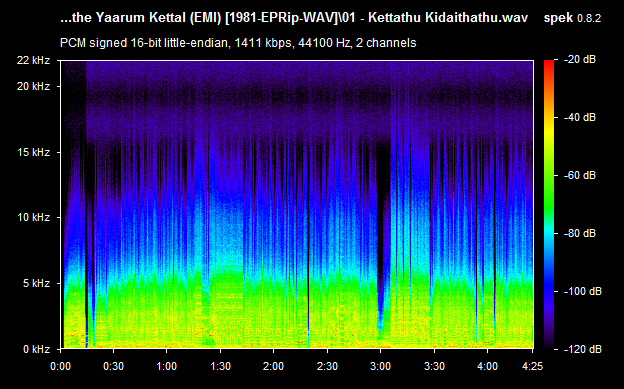Click the 3:30 time axis label
The height and width of the screenshot is (389, 624).
pyautogui.click(x=434, y=366)
